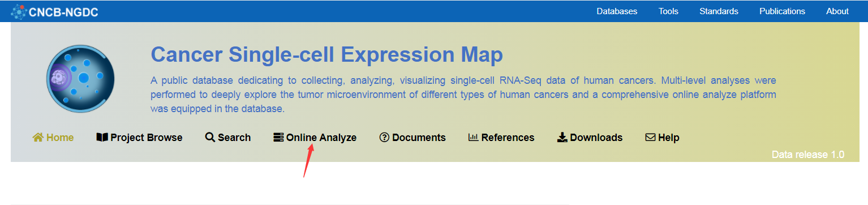Click the Cancer Single-cell Expression Map title

326,55
